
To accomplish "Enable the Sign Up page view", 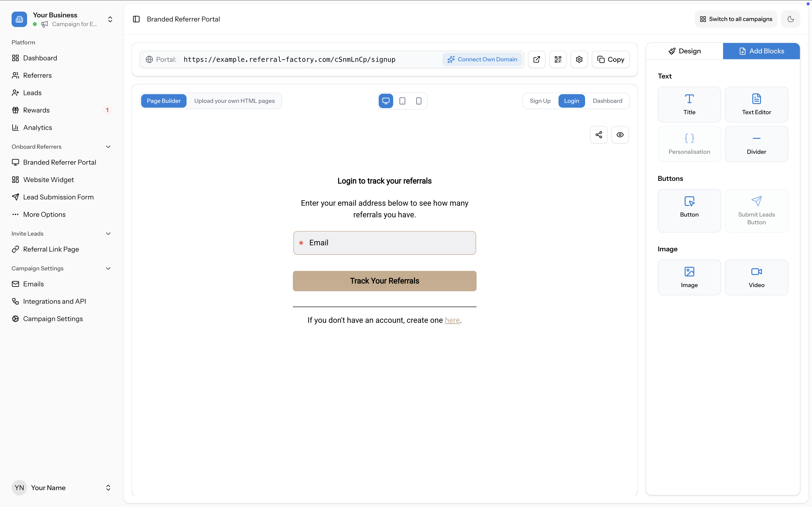I will pyautogui.click(x=540, y=101).
